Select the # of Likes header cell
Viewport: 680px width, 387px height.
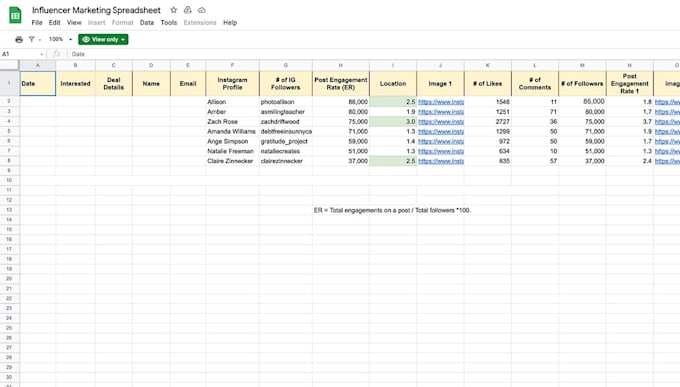pyautogui.click(x=487, y=84)
